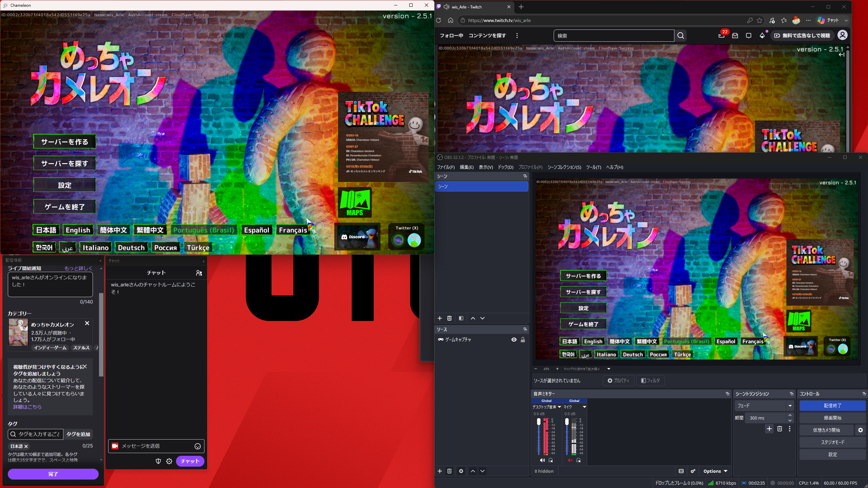
Task: Open Discord tile in Chameleon window
Action: click(357, 237)
